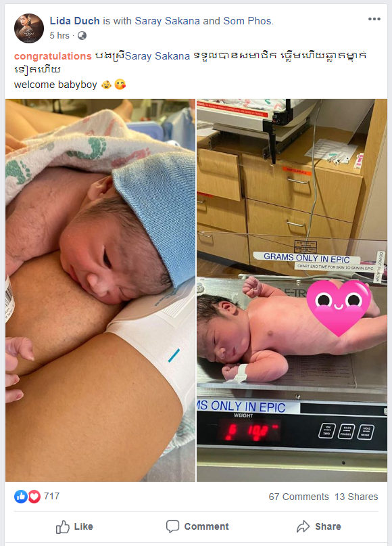This screenshot has width=392, height=546.
Task: Open Lida Duch's profile name link
Action: tap(75, 21)
